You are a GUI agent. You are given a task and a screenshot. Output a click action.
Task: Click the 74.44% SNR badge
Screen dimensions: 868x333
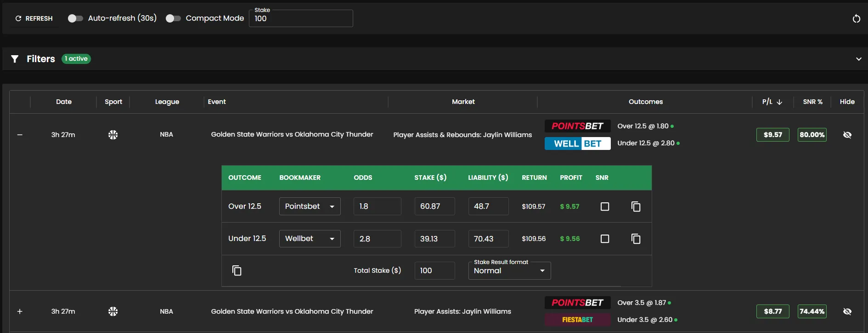pos(812,311)
